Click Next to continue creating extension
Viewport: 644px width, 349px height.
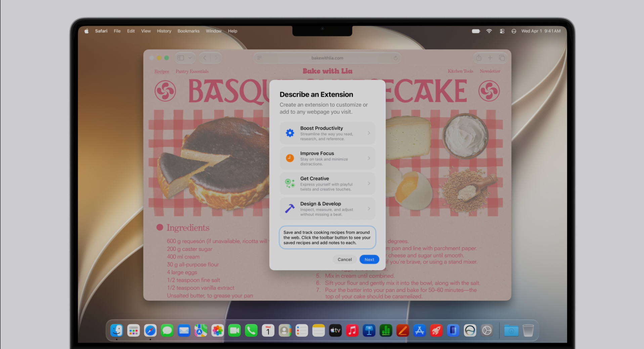[369, 259]
